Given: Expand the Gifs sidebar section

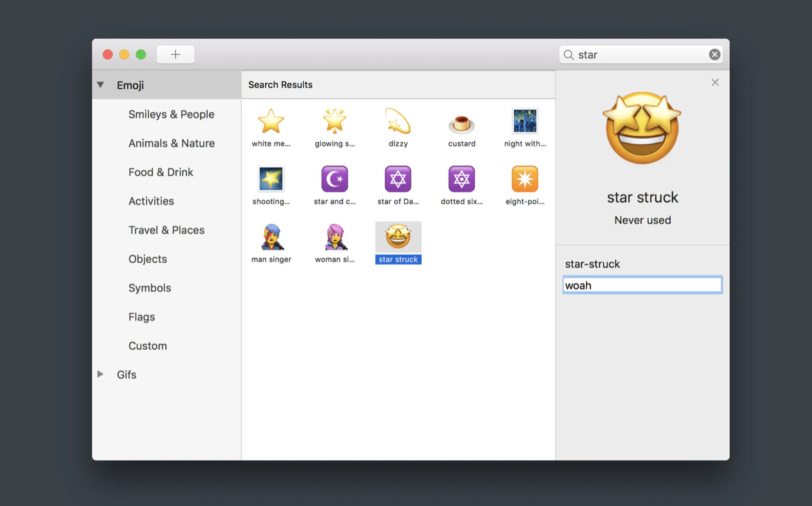Looking at the screenshot, I should point(100,374).
